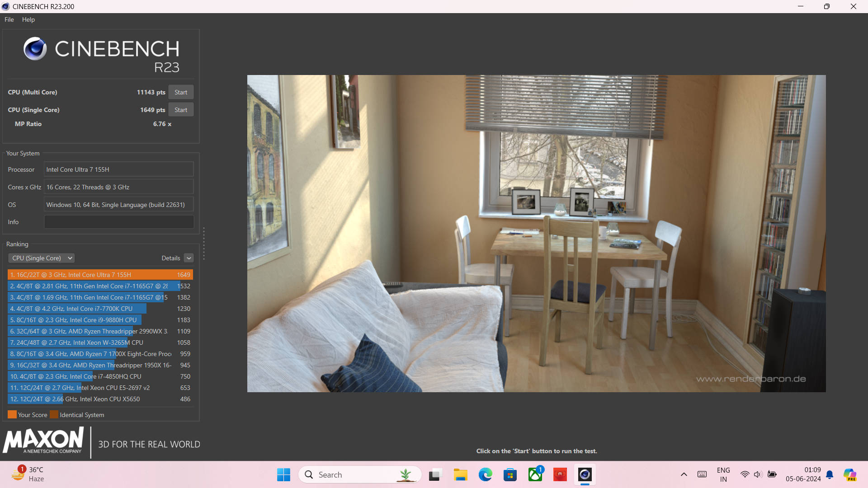The width and height of the screenshot is (868, 488).
Task: Switch the ENG IN input language
Action: (x=723, y=474)
